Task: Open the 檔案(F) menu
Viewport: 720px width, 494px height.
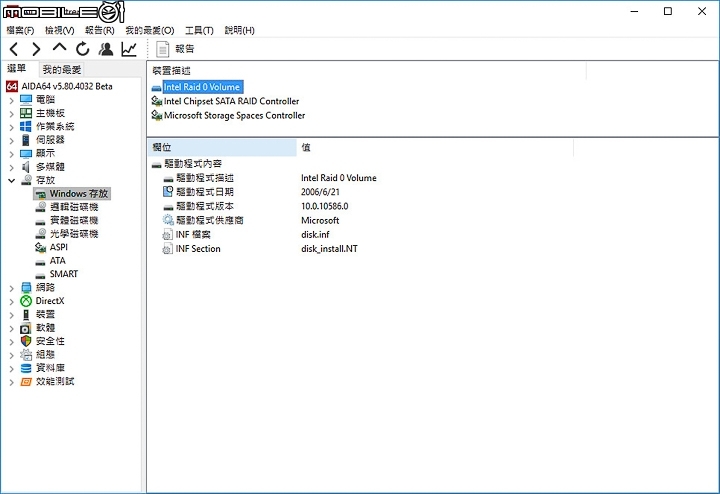Action: pyautogui.click(x=20, y=30)
